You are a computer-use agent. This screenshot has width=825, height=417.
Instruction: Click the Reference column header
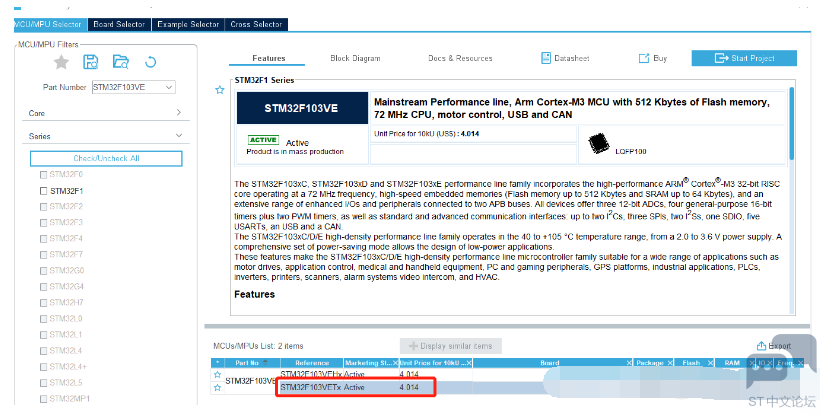coord(312,363)
